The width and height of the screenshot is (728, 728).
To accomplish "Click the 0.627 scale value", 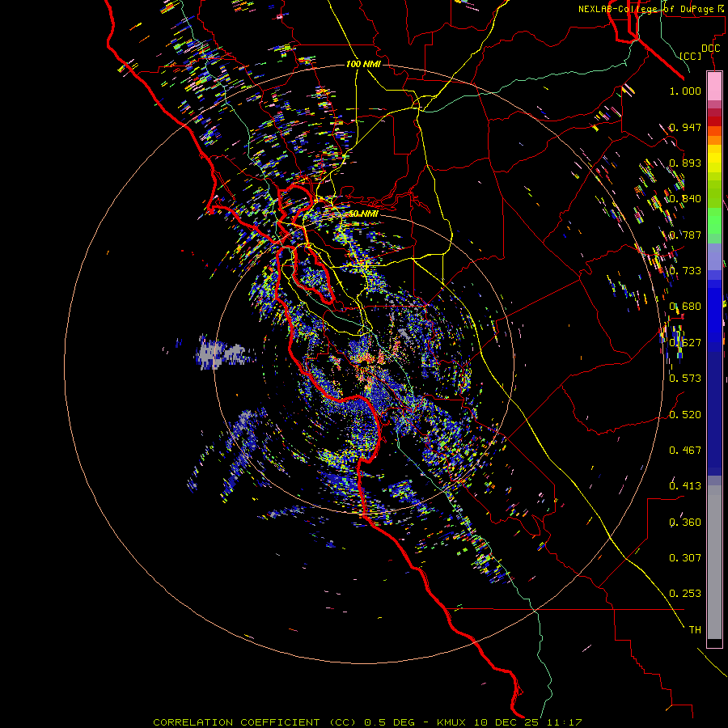I will click(685, 343).
